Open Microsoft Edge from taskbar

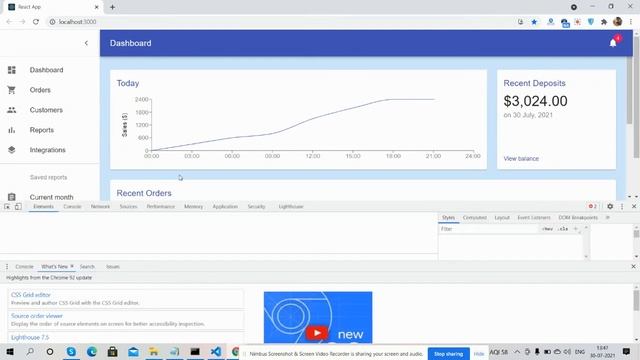[x=92, y=351]
